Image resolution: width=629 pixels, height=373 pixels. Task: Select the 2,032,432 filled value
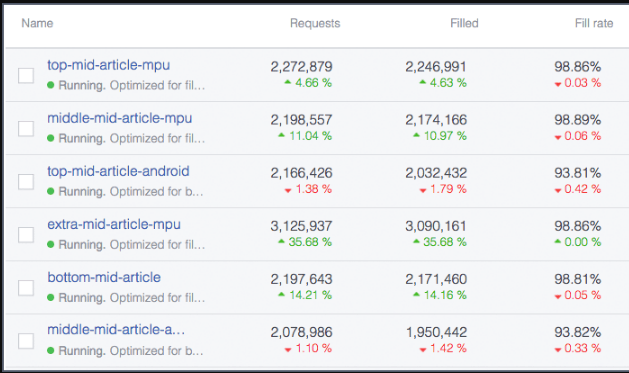click(436, 173)
